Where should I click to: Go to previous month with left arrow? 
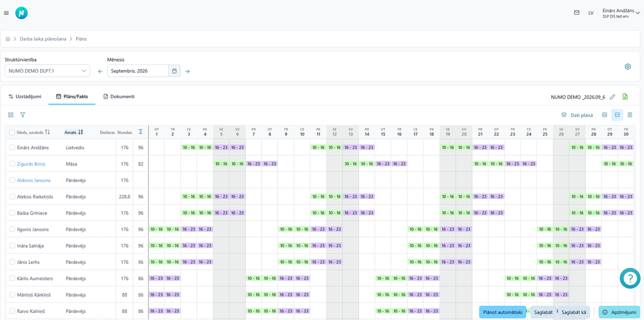[x=100, y=71]
